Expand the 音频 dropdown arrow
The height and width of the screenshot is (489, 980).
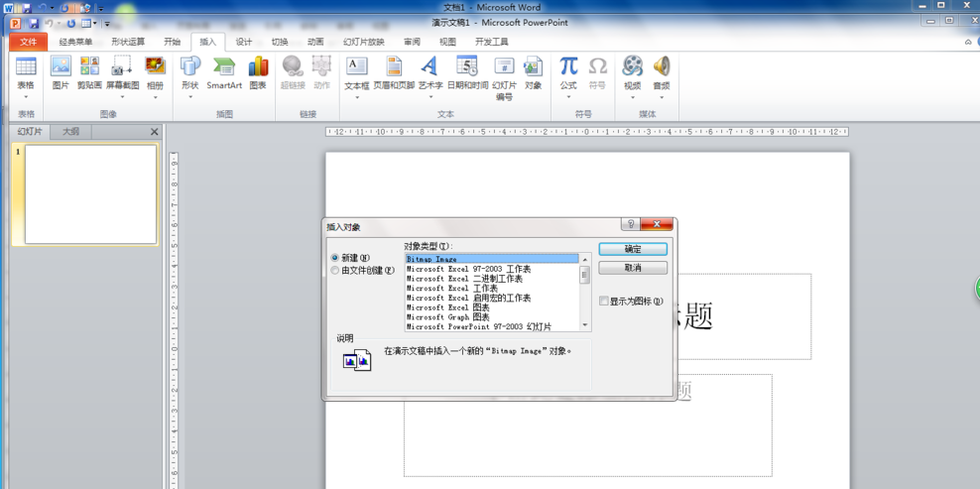(x=662, y=97)
